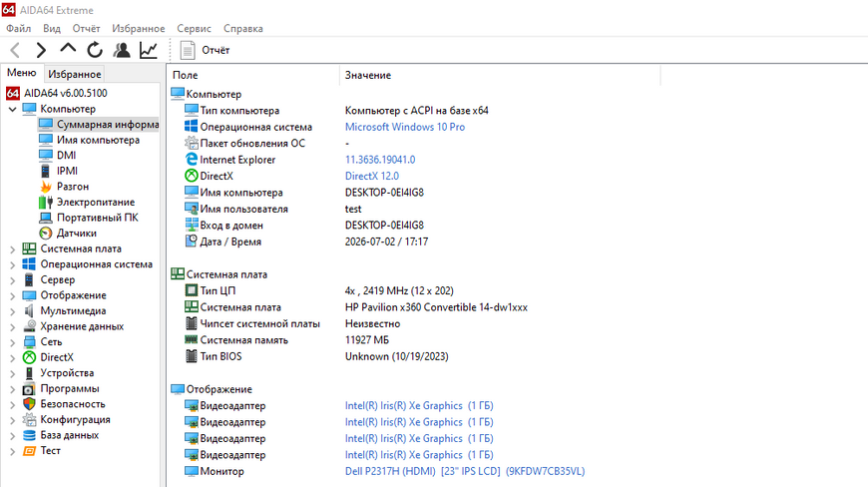Go up one level with the up arrow
The image size is (868, 487).
(68, 49)
